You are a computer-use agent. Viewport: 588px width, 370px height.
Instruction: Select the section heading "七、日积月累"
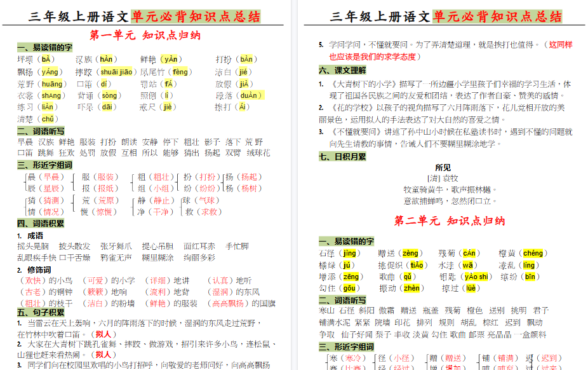[x=342, y=156]
